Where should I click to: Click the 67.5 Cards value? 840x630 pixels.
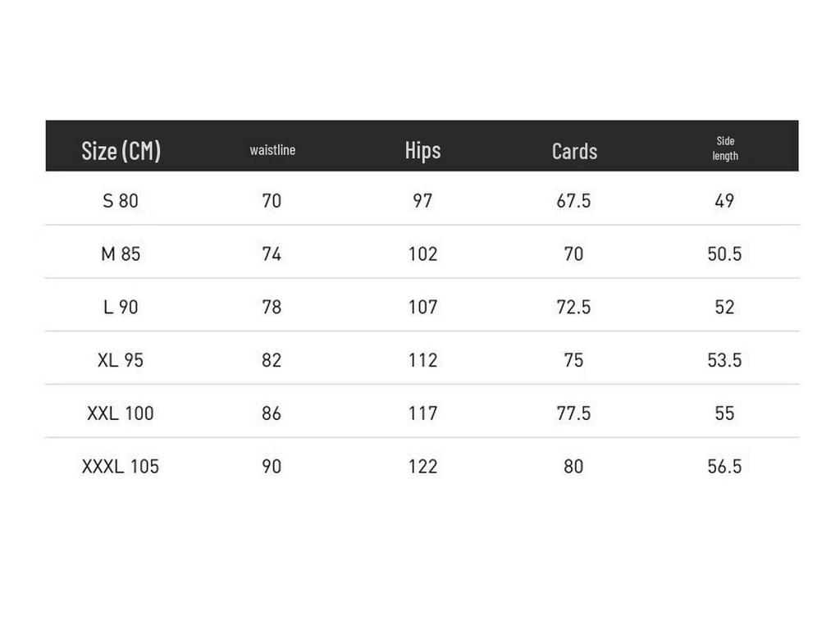(573, 201)
